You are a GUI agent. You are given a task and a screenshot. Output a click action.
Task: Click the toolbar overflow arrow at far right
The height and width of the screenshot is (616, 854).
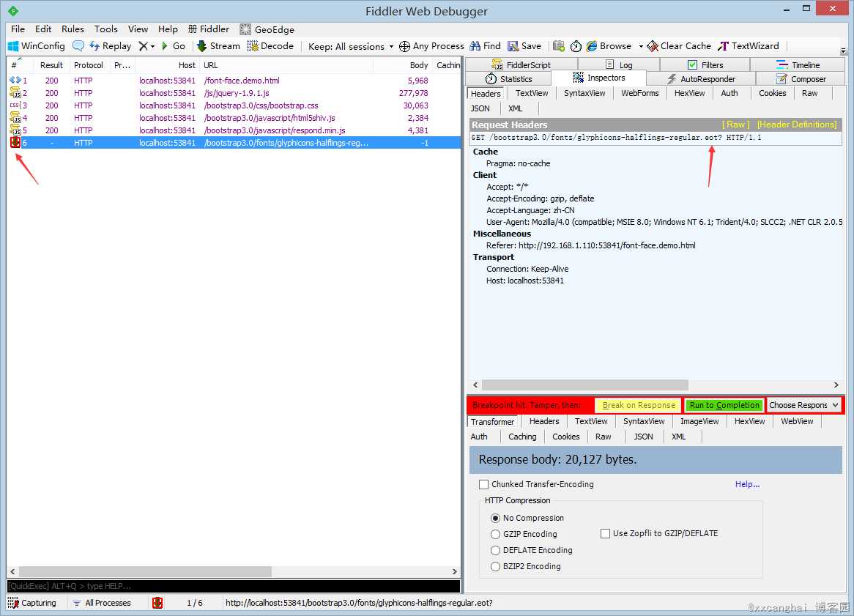844,51
